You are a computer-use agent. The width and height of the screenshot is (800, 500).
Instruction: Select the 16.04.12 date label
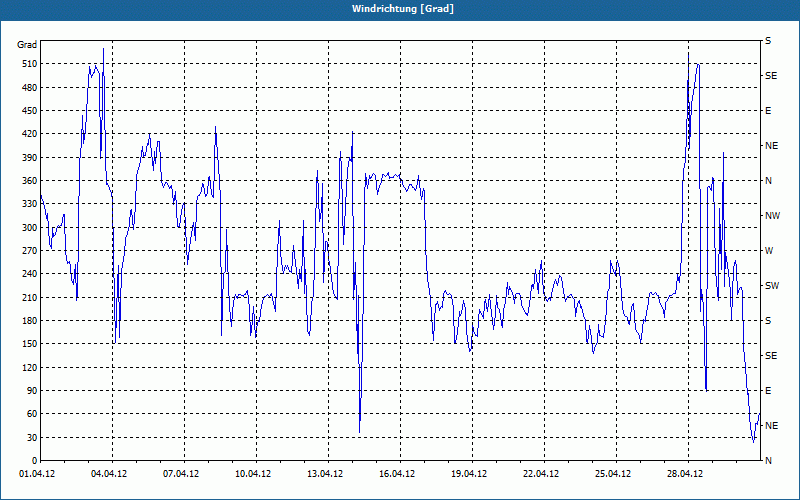point(397,474)
